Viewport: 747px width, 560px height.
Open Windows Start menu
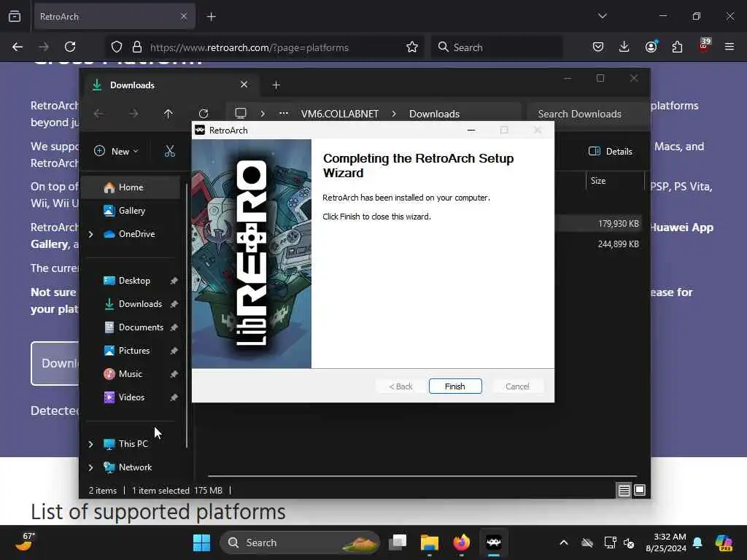[x=201, y=542]
